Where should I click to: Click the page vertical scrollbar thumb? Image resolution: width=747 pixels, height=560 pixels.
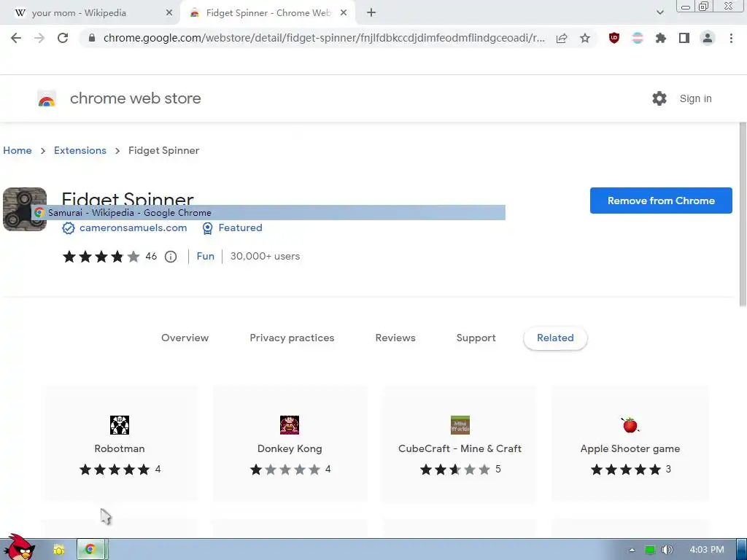tap(743, 214)
